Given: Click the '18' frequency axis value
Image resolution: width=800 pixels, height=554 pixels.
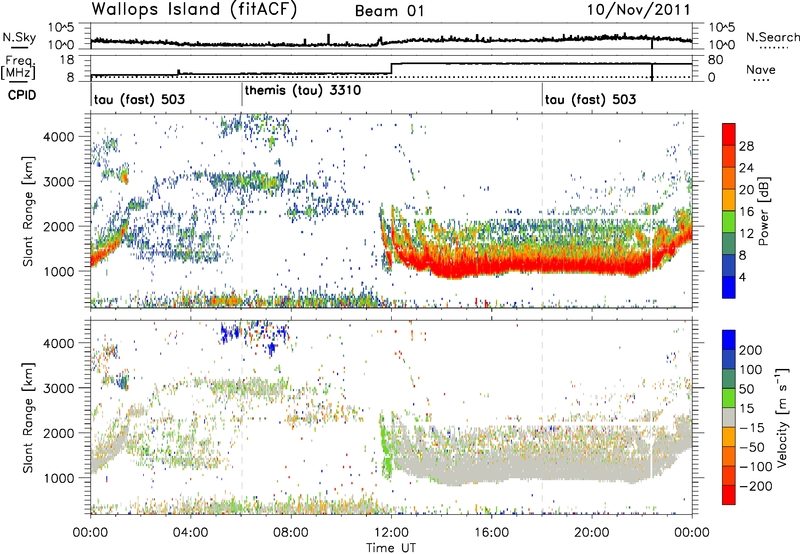Looking at the screenshot, I should click(67, 60).
